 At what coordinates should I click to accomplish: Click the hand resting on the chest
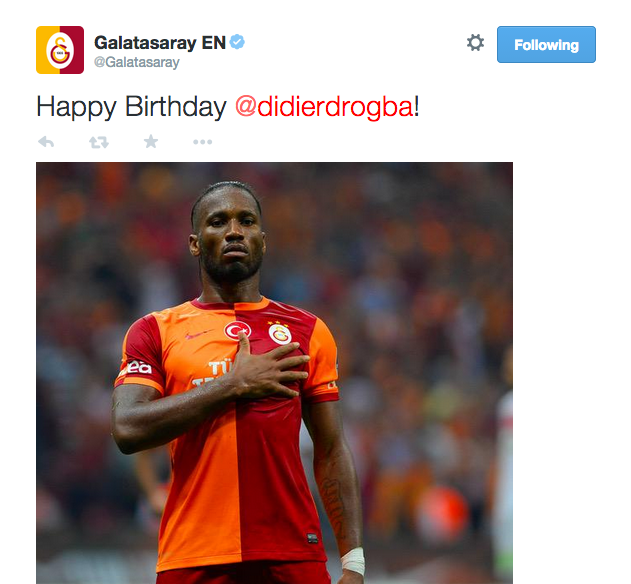[270, 368]
